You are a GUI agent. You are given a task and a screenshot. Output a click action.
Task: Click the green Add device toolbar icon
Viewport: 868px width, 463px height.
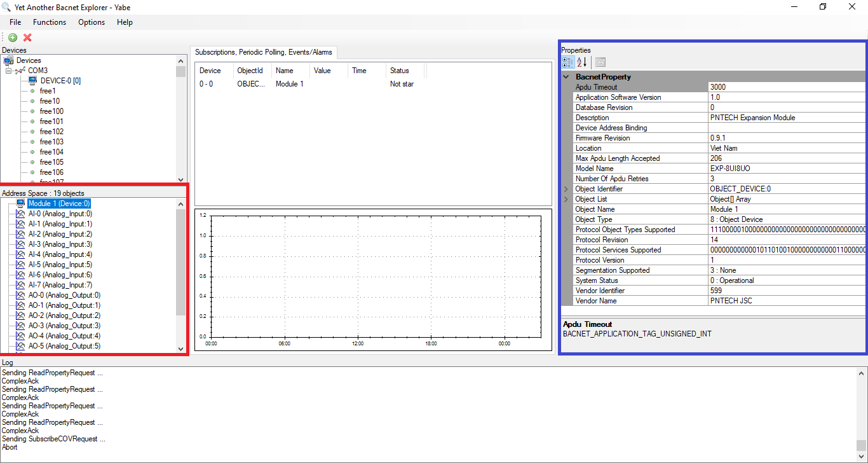[13, 37]
